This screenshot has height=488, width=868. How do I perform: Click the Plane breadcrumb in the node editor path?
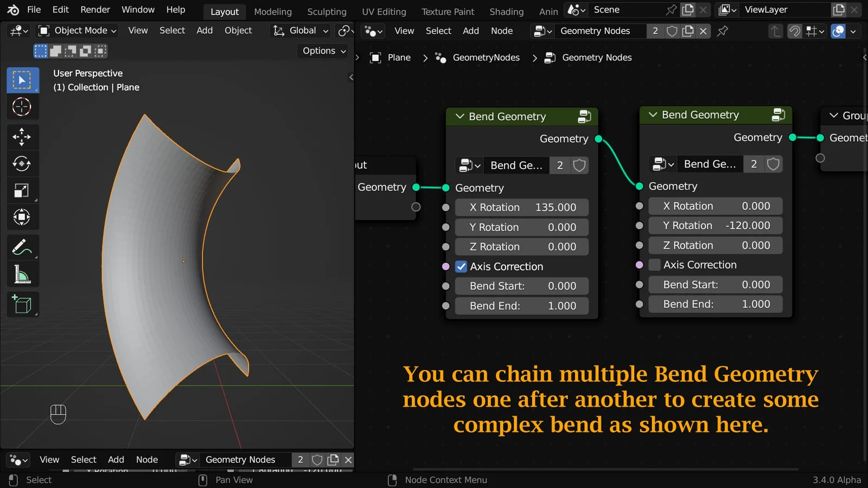pos(399,57)
